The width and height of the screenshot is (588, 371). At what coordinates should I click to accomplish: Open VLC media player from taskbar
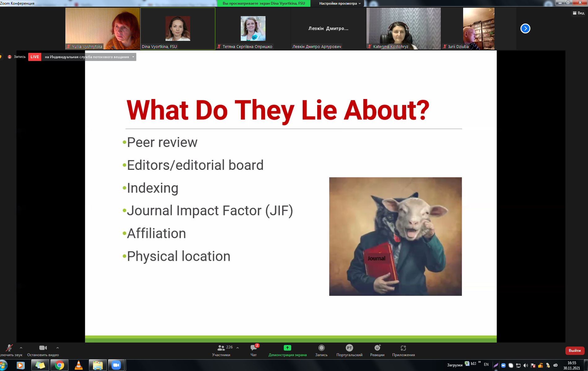79,365
